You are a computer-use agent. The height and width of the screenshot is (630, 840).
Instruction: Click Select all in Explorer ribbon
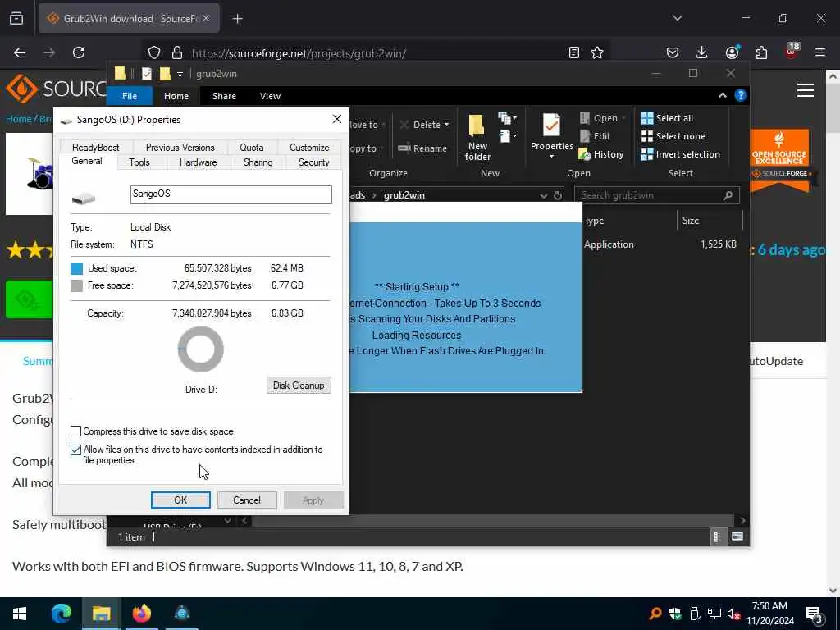pos(668,118)
